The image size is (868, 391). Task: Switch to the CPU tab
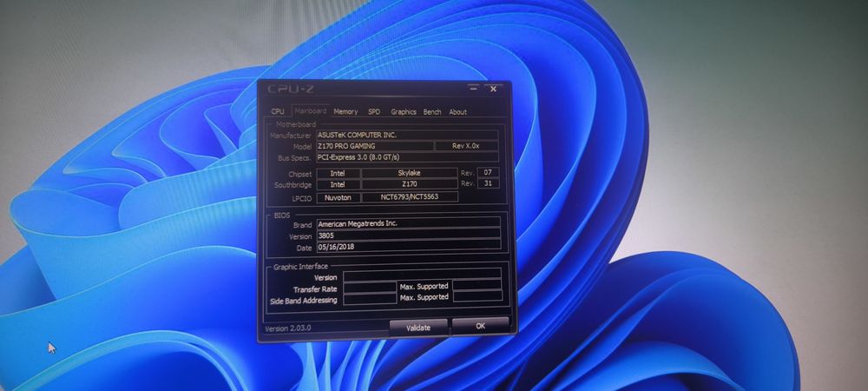pyautogui.click(x=278, y=111)
